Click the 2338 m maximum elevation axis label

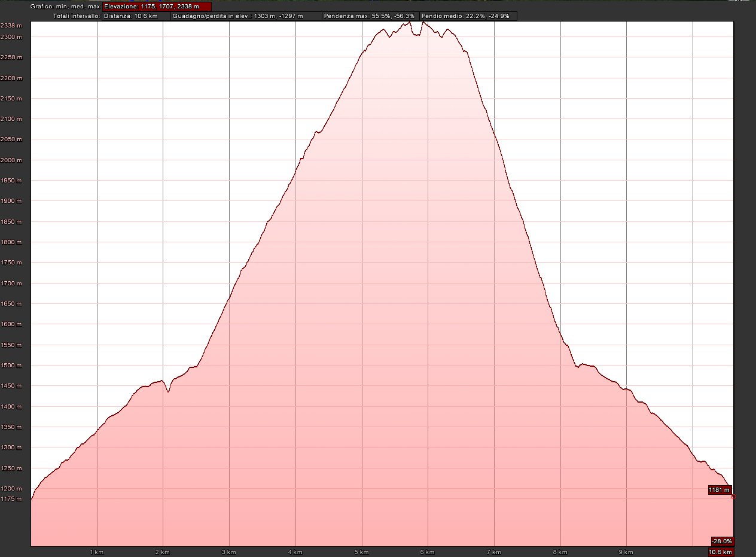[11, 26]
